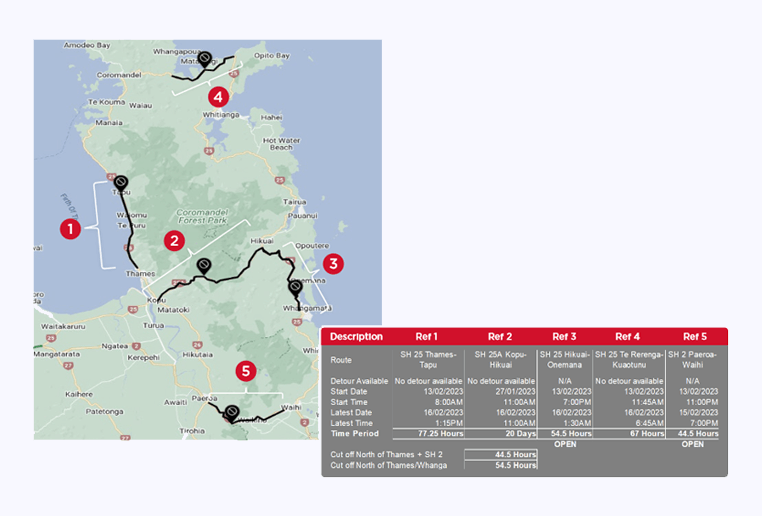Click the highway 2 shield beside Ngatea
The height and width of the screenshot is (516, 762).
point(137,346)
